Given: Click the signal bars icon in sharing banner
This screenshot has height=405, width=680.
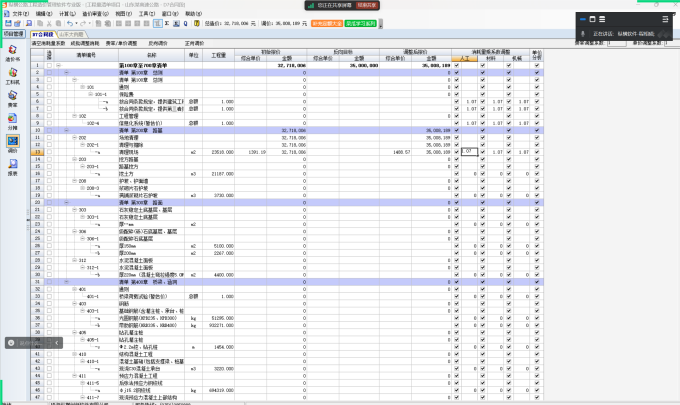Looking at the screenshot, I should (311, 5).
